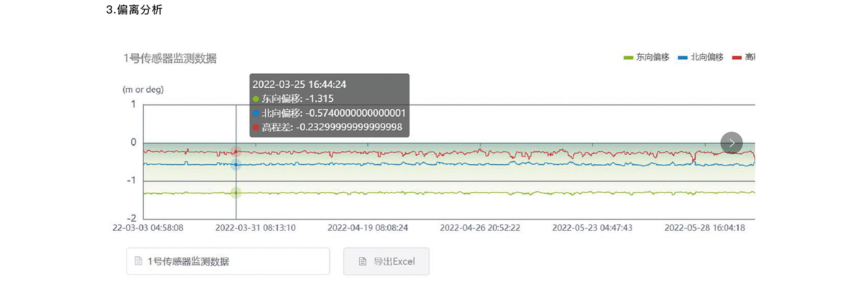
Task: Open the 1号传感器监测数据 button below chart
Action: coord(228,261)
